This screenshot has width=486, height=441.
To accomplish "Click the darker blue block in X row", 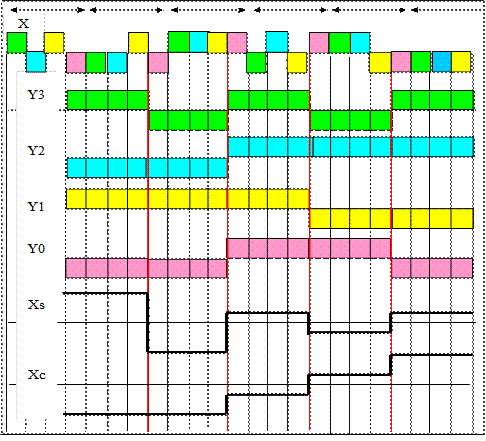I will click(442, 62).
